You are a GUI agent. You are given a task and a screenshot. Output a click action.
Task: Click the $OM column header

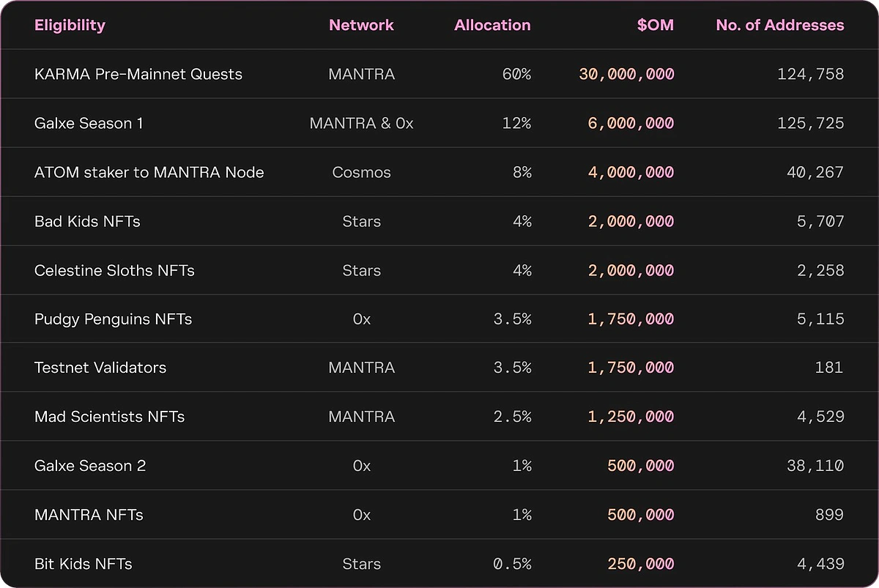[x=656, y=25]
